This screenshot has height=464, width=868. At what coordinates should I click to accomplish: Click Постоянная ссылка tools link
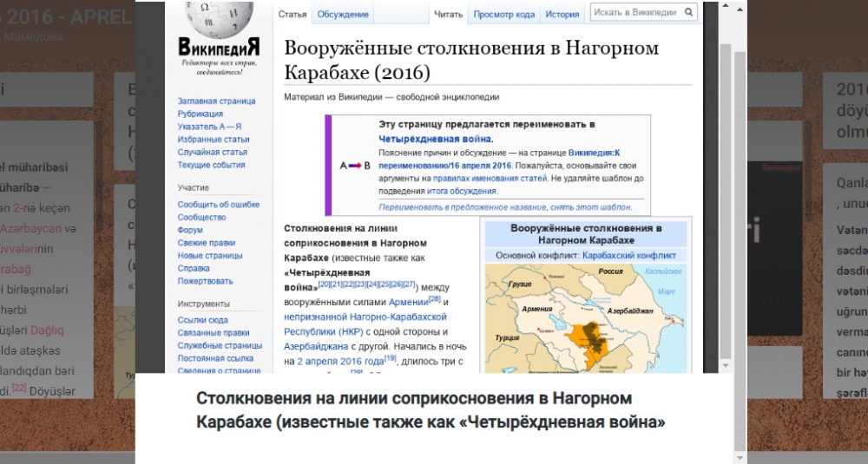coord(215,358)
